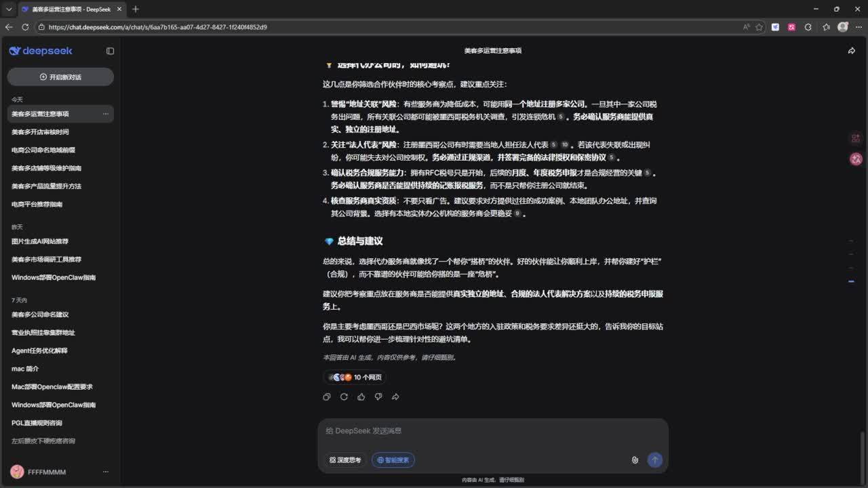Share this conversation from the header
This screenshot has width=868, height=488.
(852, 51)
